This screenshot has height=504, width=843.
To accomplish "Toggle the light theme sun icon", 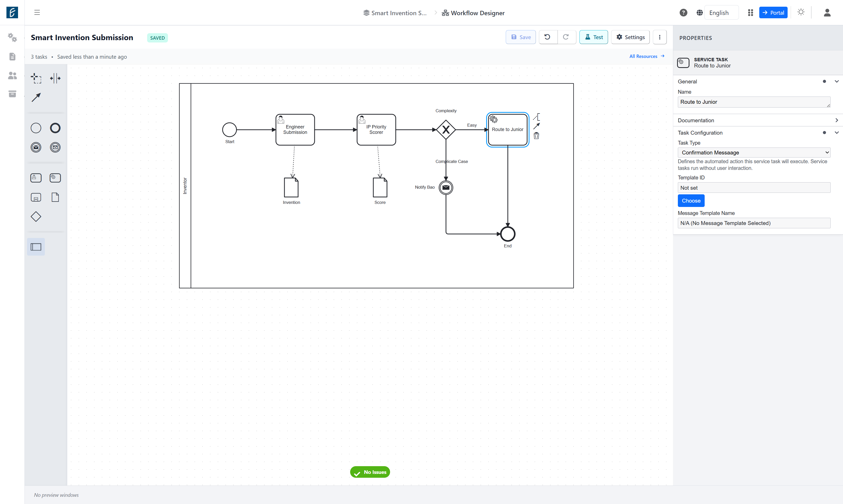I will [801, 12].
